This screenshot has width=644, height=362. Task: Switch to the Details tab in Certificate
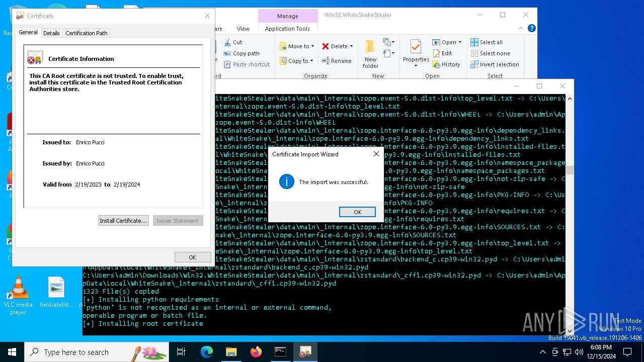pyautogui.click(x=51, y=33)
